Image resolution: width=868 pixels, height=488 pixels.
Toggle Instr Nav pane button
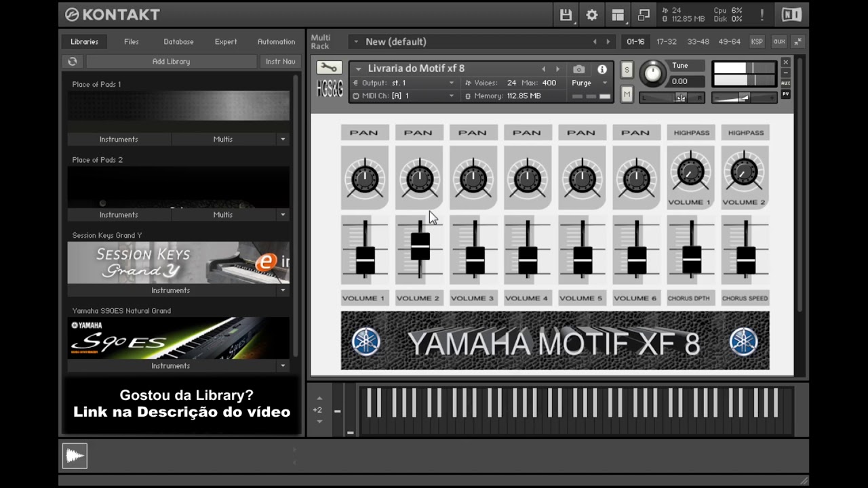280,61
